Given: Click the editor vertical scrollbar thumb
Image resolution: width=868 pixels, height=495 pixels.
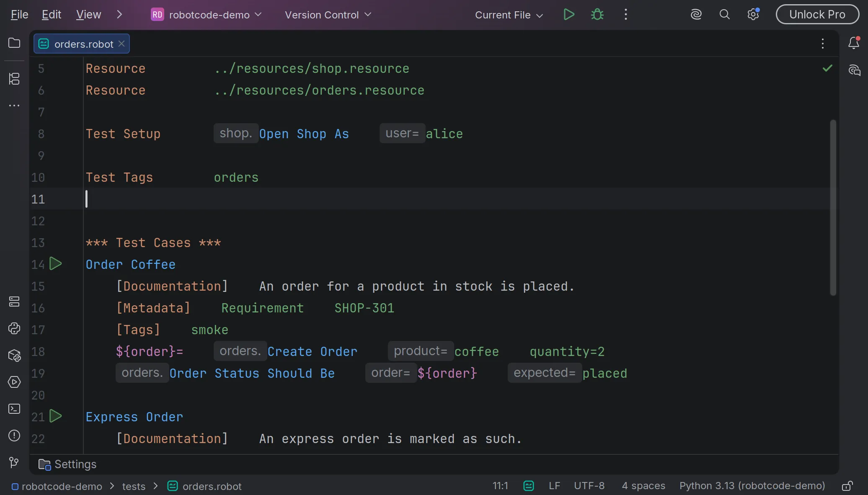Looking at the screenshot, I should click(833, 208).
